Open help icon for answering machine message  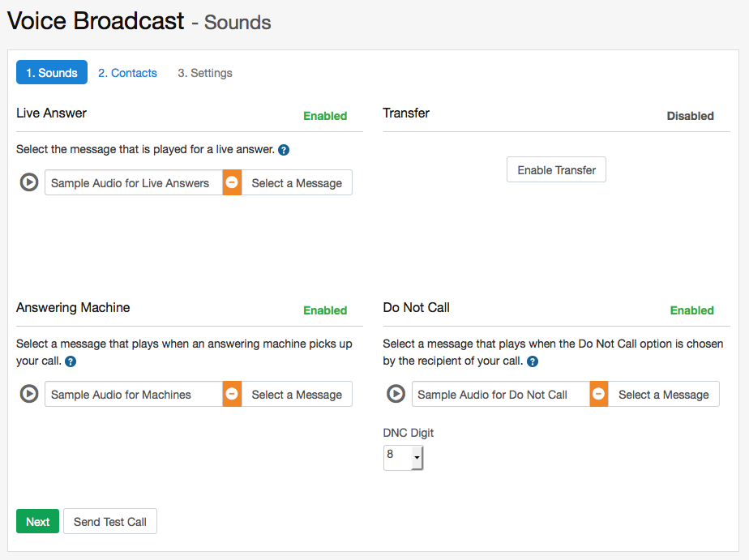click(71, 361)
